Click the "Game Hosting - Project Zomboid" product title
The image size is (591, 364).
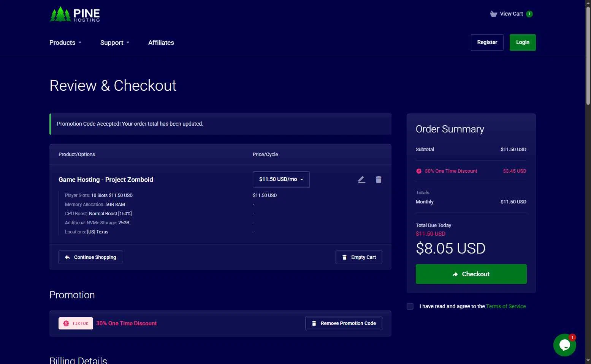[x=106, y=180]
